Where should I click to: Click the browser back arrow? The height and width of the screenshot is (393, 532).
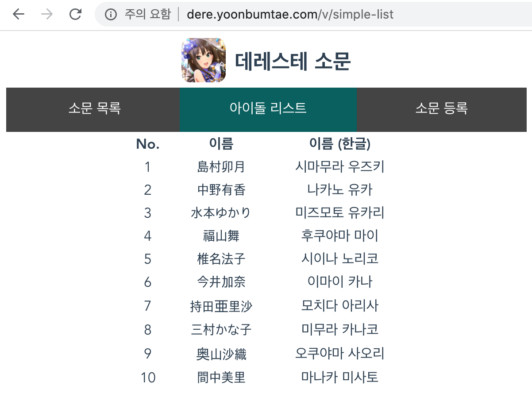(18, 15)
